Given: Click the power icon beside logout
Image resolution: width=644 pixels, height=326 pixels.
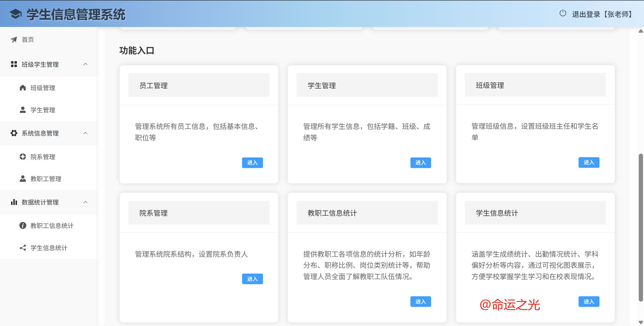Looking at the screenshot, I should 563,13.
